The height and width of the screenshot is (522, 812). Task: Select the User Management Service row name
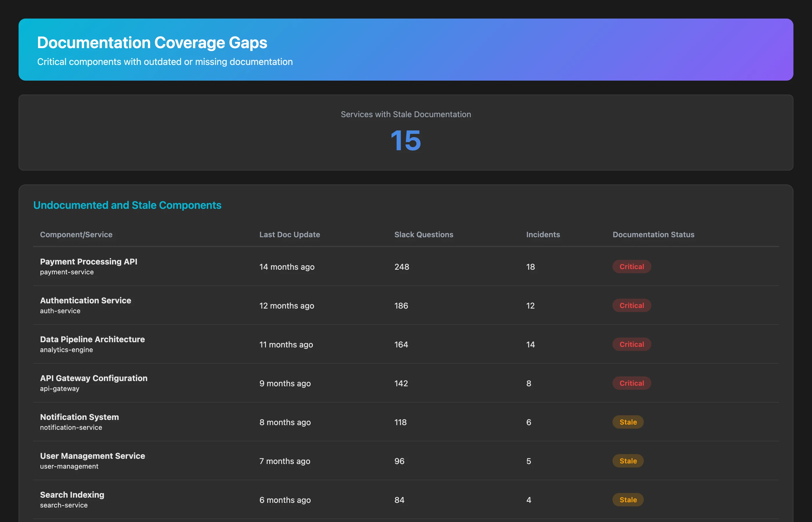[x=93, y=456]
